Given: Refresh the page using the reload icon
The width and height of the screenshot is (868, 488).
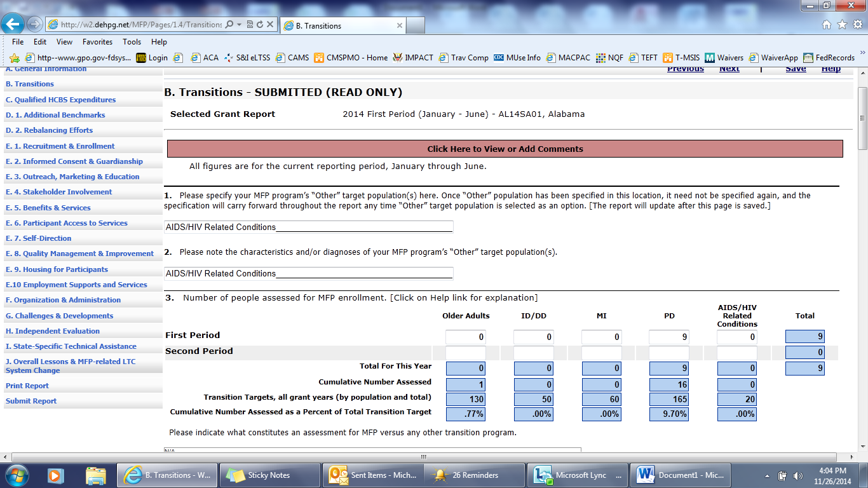Looking at the screenshot, I should (x=259, y=25).
